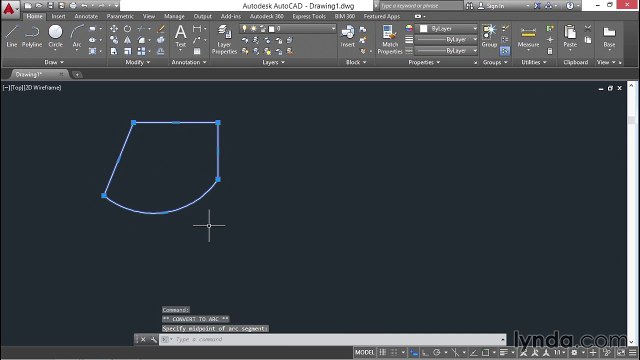Image resolution: width=640 pixels, height=360 pixels.
Task: Expand the Modify panel dropdown
Action: (x=138, y=62)
